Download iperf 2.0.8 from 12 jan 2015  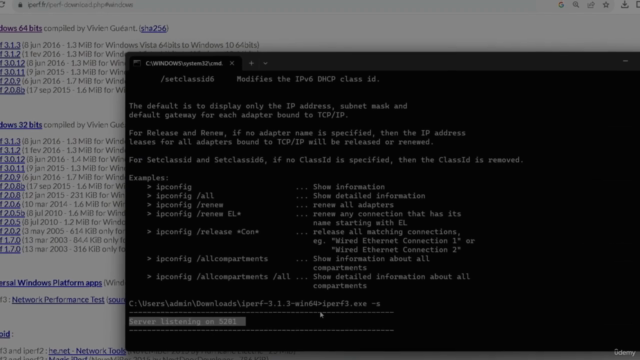10,195
